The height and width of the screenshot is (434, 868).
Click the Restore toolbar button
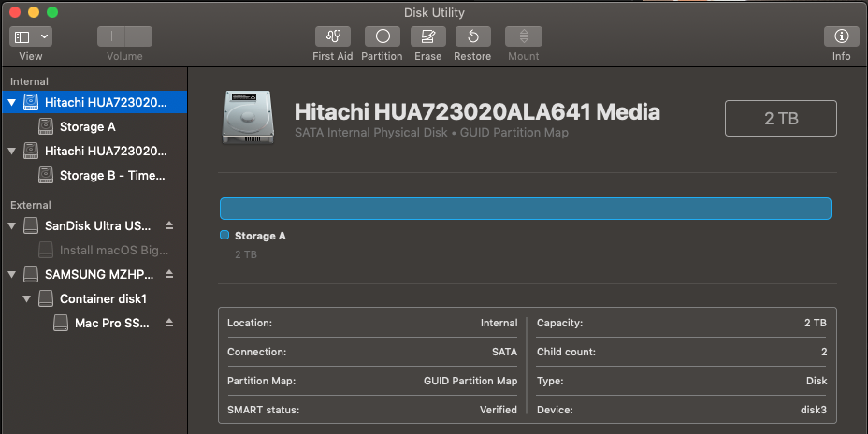[472, 37]
